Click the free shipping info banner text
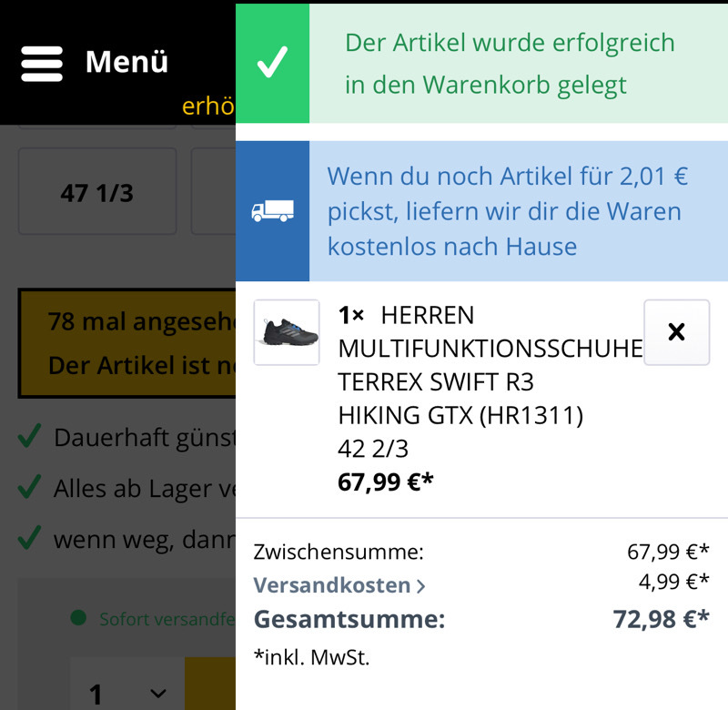The image size is (728, 710). pyautogui.click(x=507, y=211)
